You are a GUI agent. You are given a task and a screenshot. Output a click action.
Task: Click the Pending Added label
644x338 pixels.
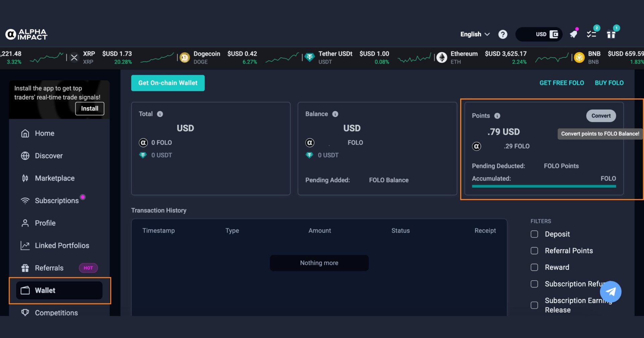coord(327,180)
